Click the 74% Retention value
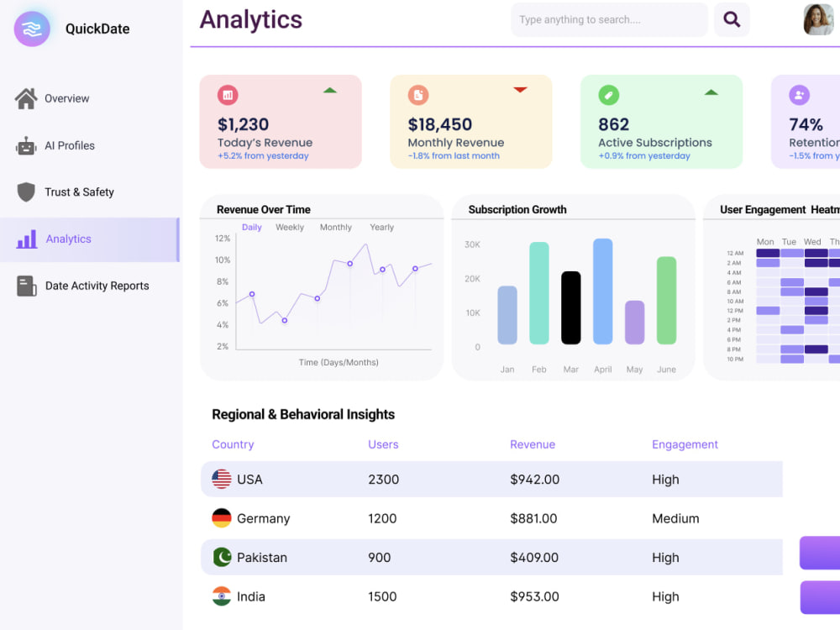Viewport: 840px width, 630px height. click(806, 124)
